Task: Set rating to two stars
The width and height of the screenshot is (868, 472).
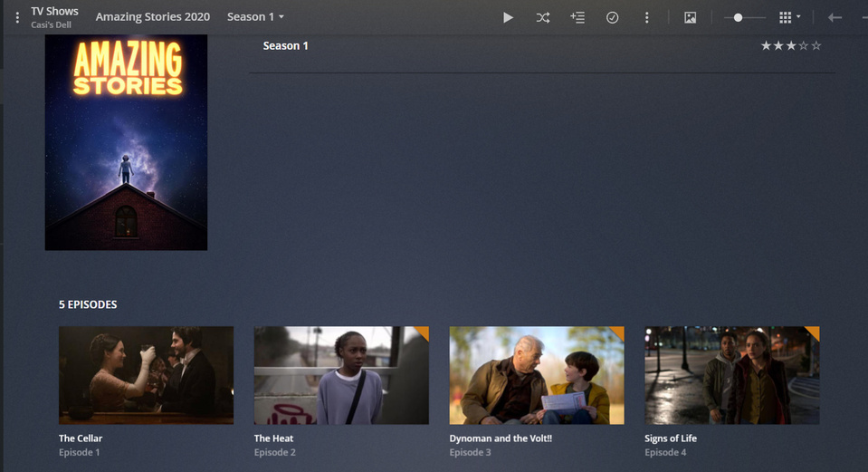Action: pyautogui.click(x=778, y=46)
